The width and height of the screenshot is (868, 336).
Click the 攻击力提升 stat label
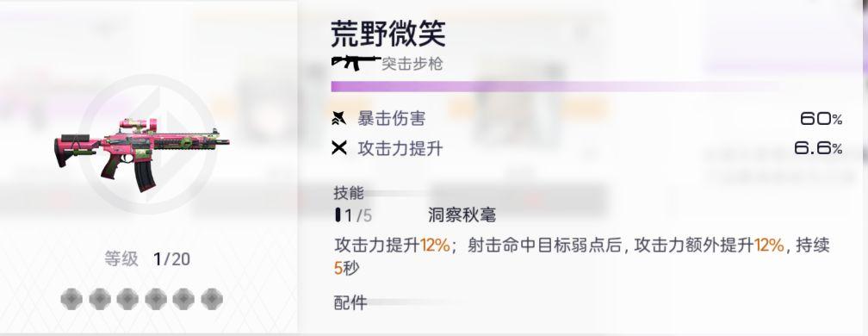point(400,148)
